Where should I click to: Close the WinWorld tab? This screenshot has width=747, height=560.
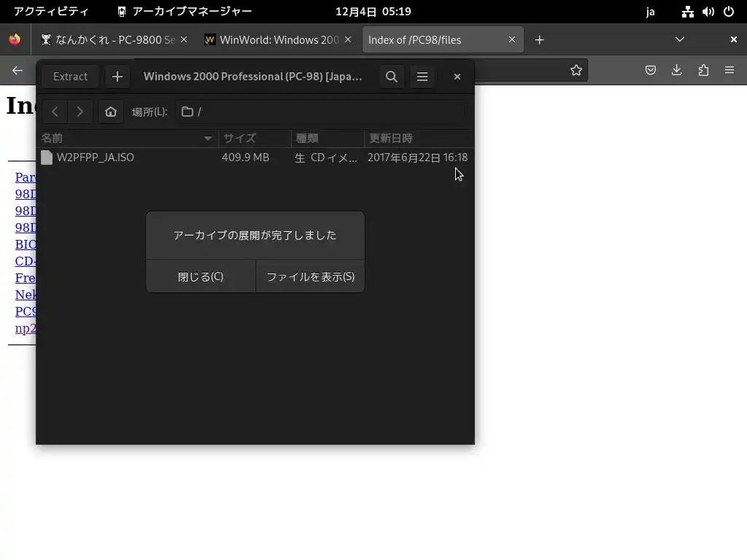(348, 39)
